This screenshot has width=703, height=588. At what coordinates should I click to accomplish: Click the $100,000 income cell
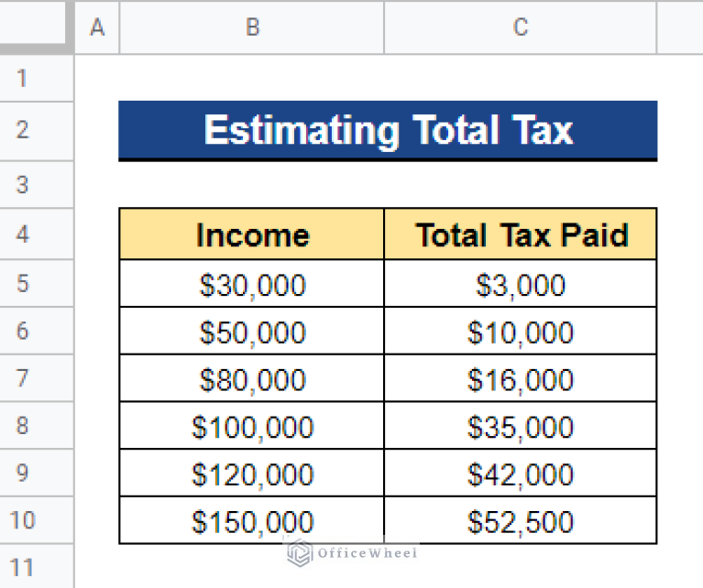click(x=252, y=426)
